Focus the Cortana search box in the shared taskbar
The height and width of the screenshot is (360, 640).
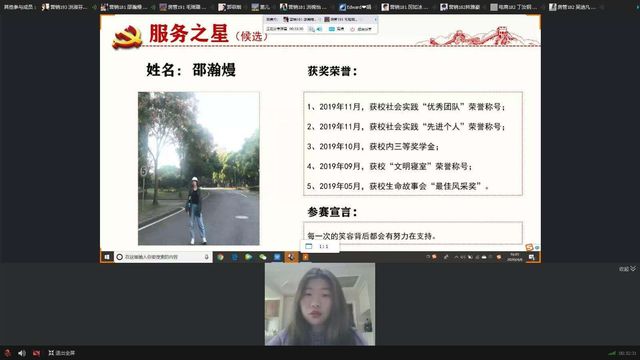(163, 257)
